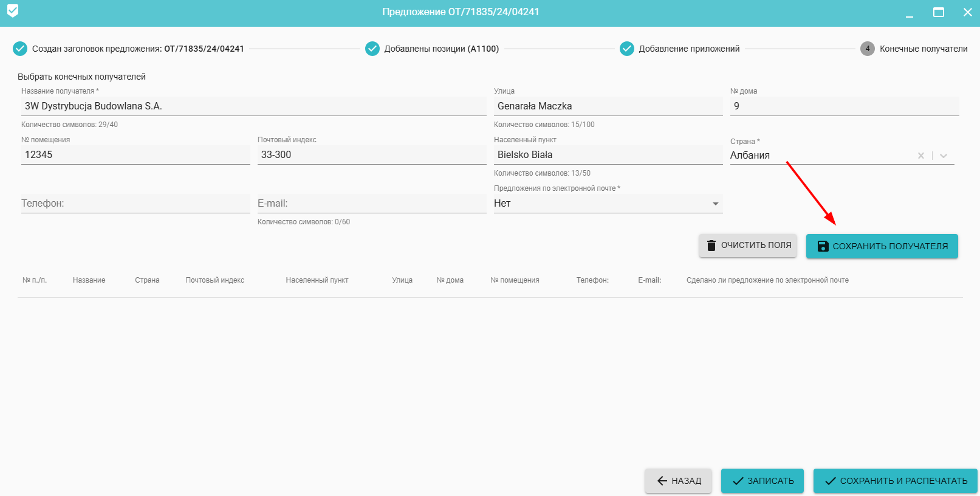
Task: Click the floppy disk icon on 'Сохранить получателя'
Action: [823, 246]
